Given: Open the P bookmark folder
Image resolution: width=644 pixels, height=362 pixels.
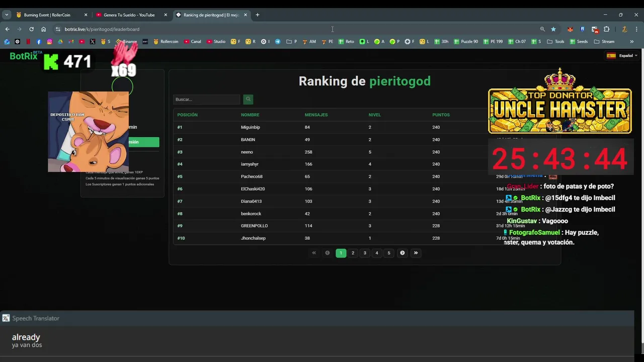Looking at the screenshot, I should [x=292, y=42].
